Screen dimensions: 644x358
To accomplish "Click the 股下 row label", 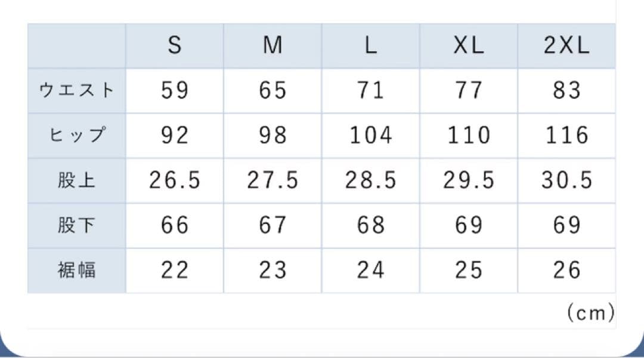I will [76, 225].
